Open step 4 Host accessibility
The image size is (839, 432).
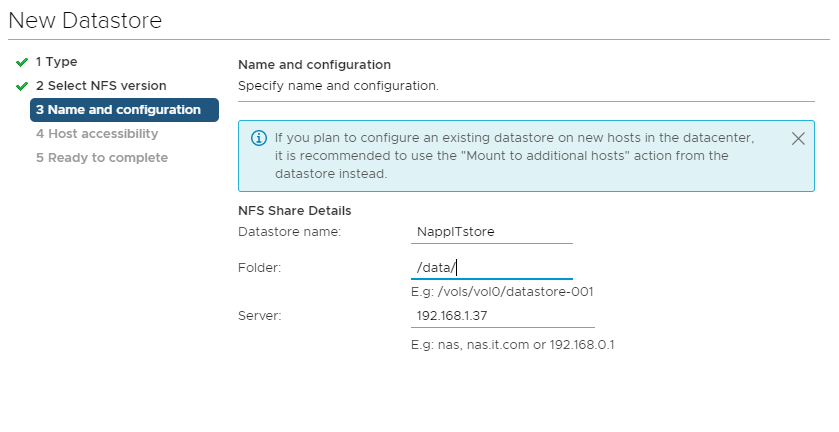pos(97,134)
